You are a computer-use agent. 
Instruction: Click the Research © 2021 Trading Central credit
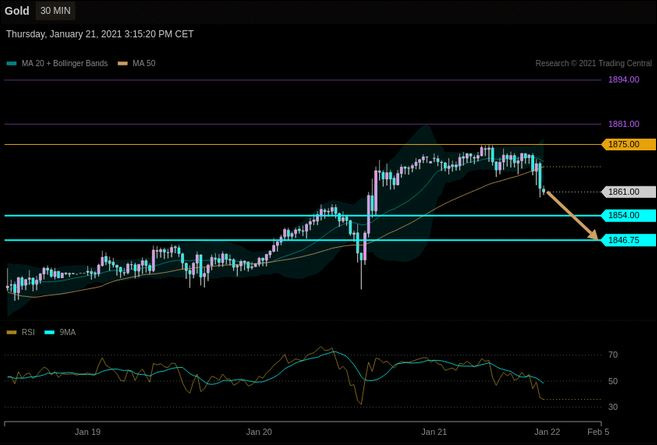(593, 63)
